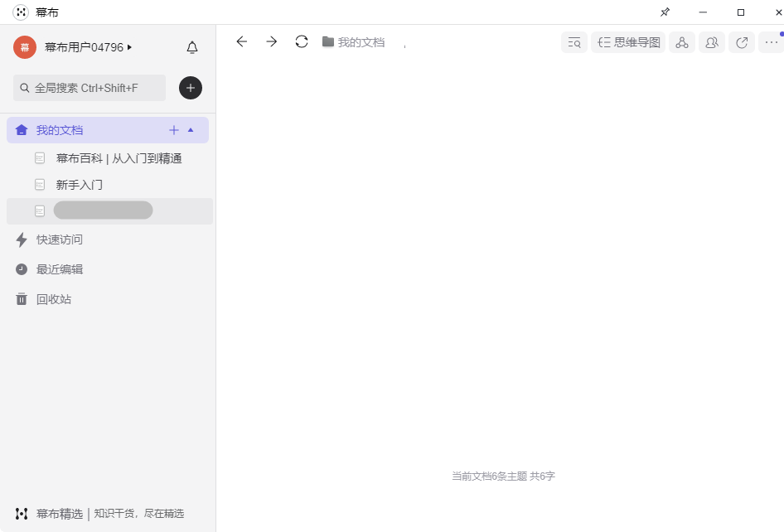Screen dimensions: 784x532
Task: Click the document icon beside 幕布百科
Action: (x=40, y=158)
